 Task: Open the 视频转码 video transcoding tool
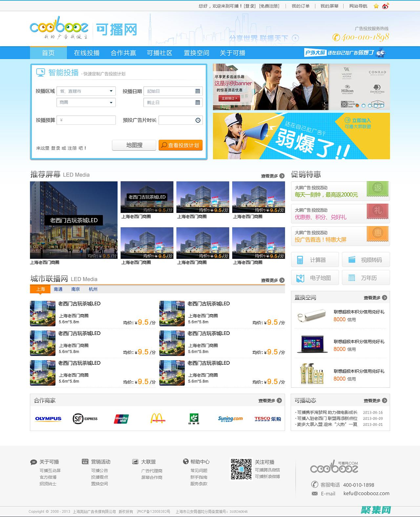click(366, 260)
